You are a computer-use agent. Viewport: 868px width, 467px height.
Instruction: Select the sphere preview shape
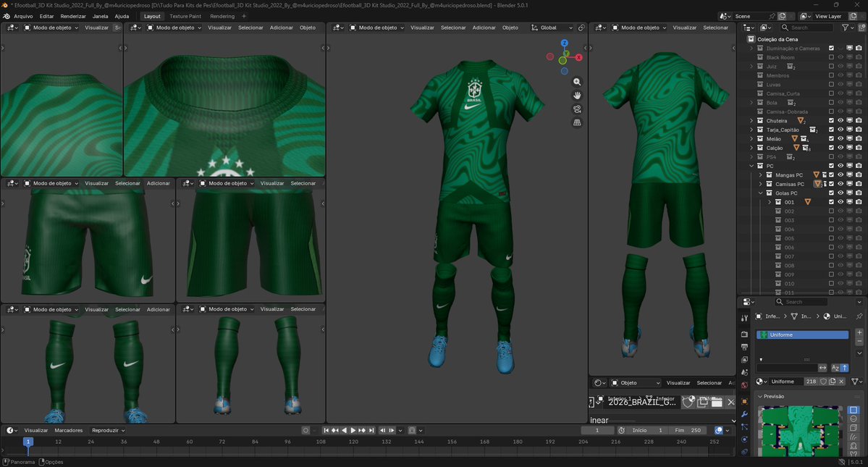coord(854,419)
